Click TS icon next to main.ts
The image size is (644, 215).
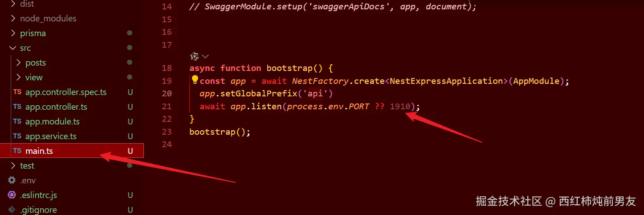tap(17, 151)
